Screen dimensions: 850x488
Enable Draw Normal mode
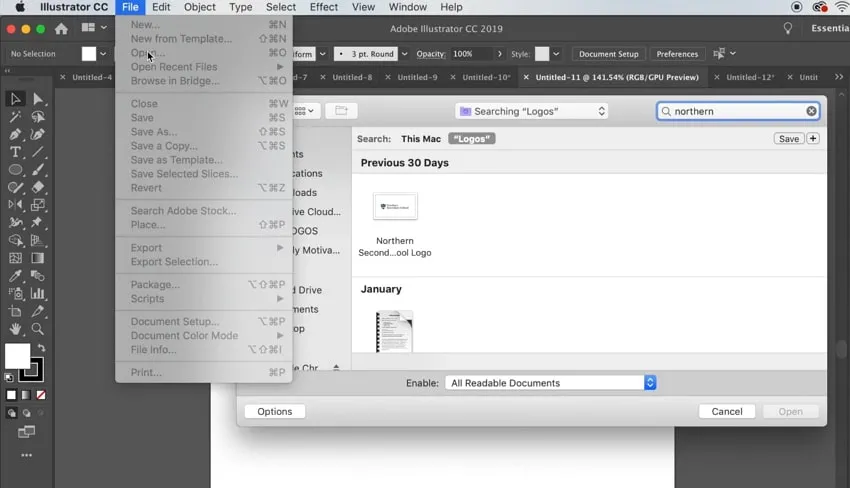click(x=11, y=413)
